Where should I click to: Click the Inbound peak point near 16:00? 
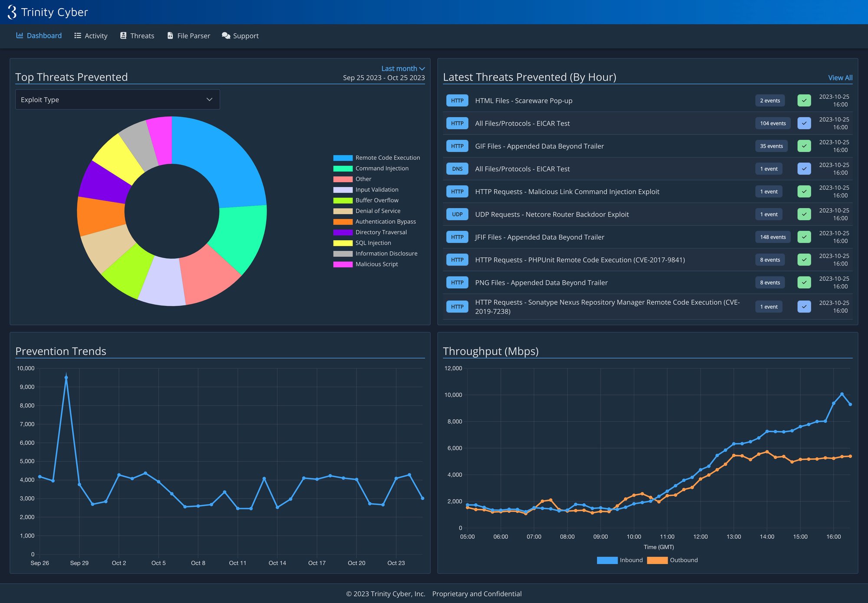842,394
